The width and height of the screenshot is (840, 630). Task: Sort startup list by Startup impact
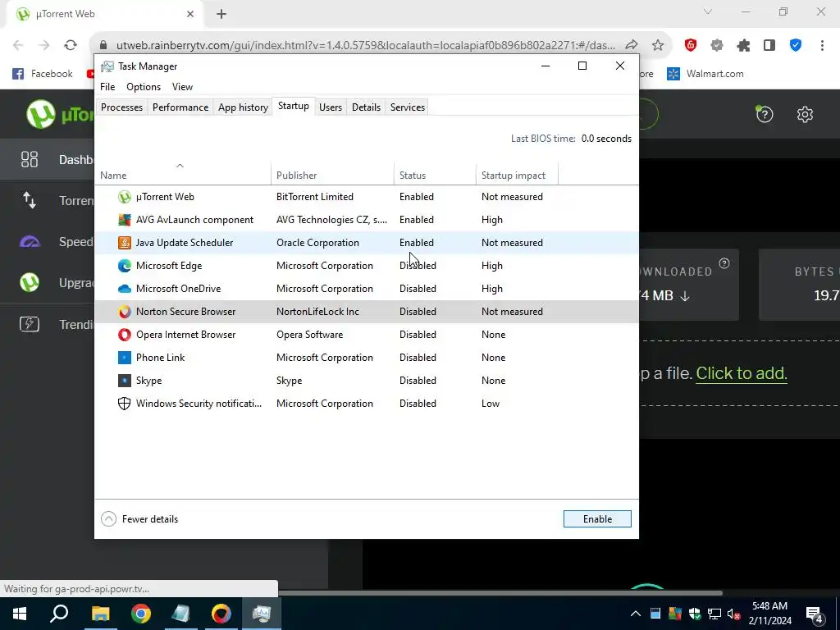[x=517, y=176]
